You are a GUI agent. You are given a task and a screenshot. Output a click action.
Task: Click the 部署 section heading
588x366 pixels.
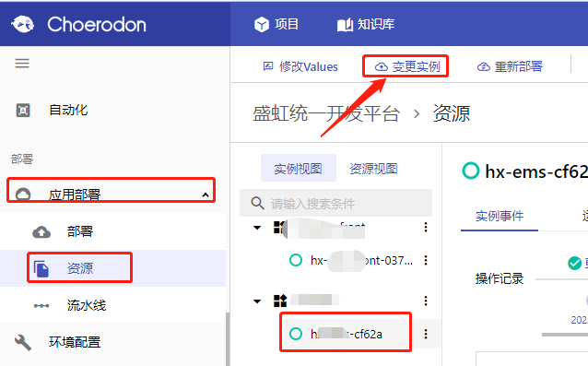(22, 159)
